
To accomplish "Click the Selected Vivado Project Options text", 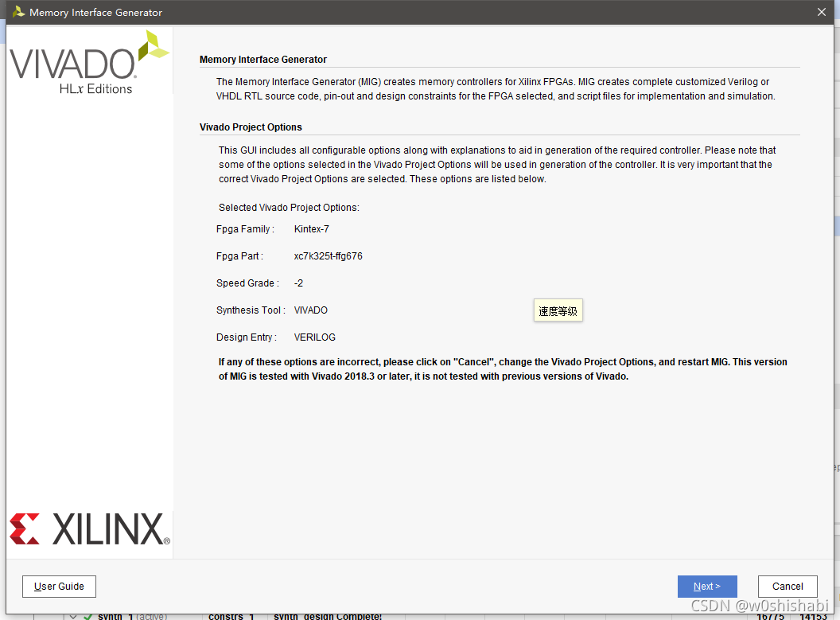I will pyautogui.click(x=289, y=208).
